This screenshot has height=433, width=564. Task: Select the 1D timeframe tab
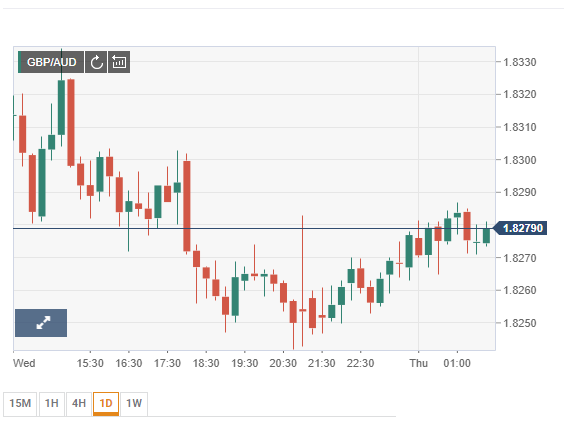(106, 404)
